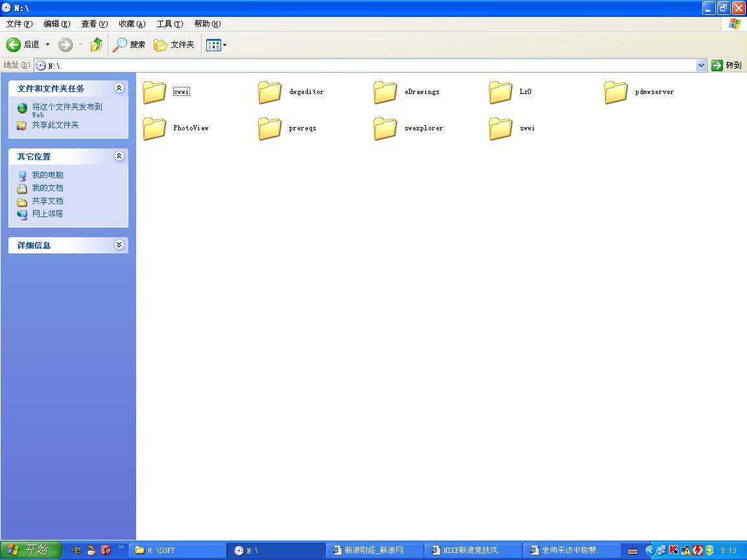Toggle the Folders (文件夹) pane
This screenshot has height=560, width=747.
pyautogui.click(x=174, y=45)
